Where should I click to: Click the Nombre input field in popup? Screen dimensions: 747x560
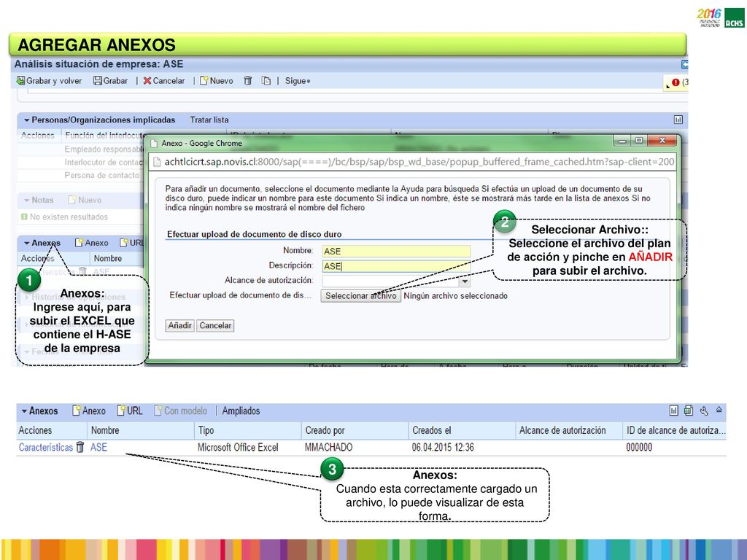[396, 252]
